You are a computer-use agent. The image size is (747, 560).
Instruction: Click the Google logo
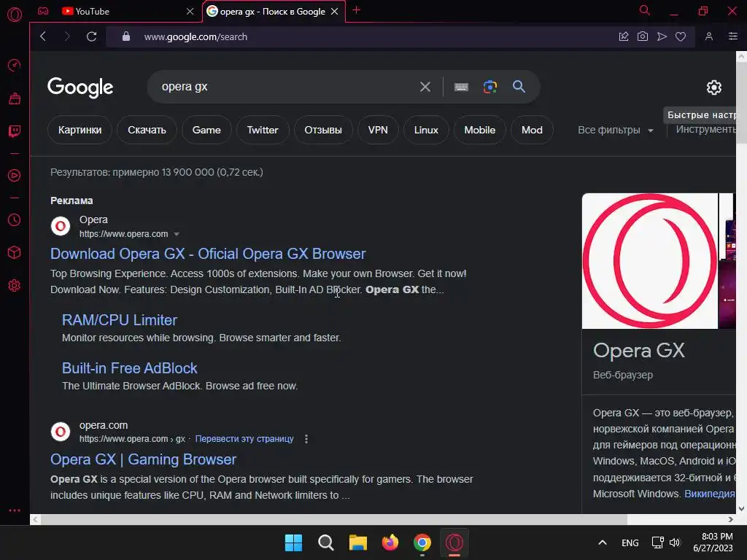tap(80, 87)
